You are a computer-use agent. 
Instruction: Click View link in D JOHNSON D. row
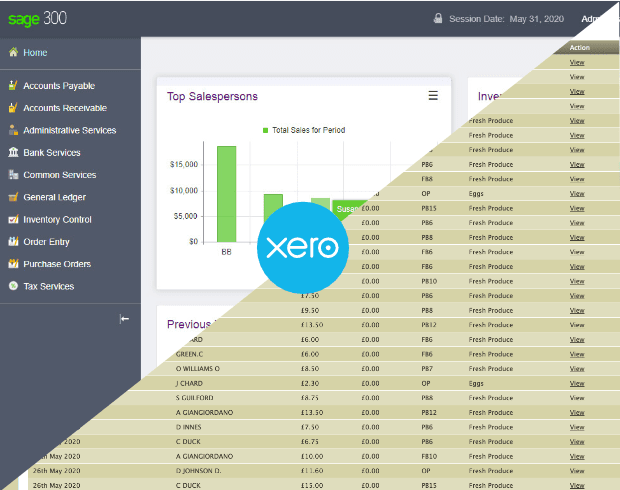click(577, 471)
